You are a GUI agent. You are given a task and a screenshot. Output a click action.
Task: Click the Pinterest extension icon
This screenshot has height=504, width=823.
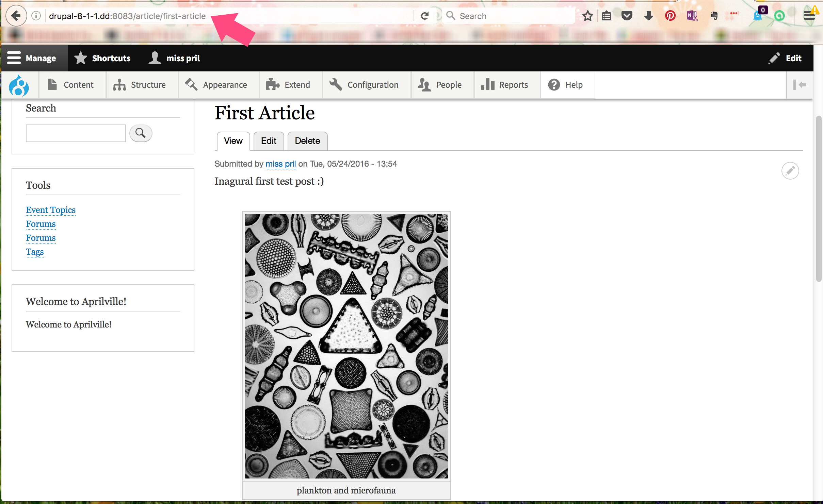[x=670, y=16]
